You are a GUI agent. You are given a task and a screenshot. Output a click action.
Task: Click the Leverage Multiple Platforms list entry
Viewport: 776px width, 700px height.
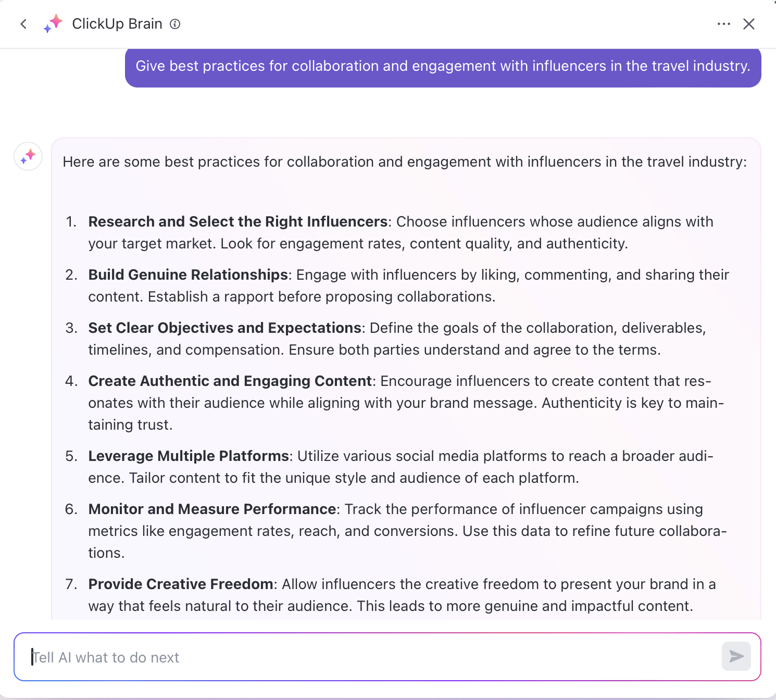189,456
